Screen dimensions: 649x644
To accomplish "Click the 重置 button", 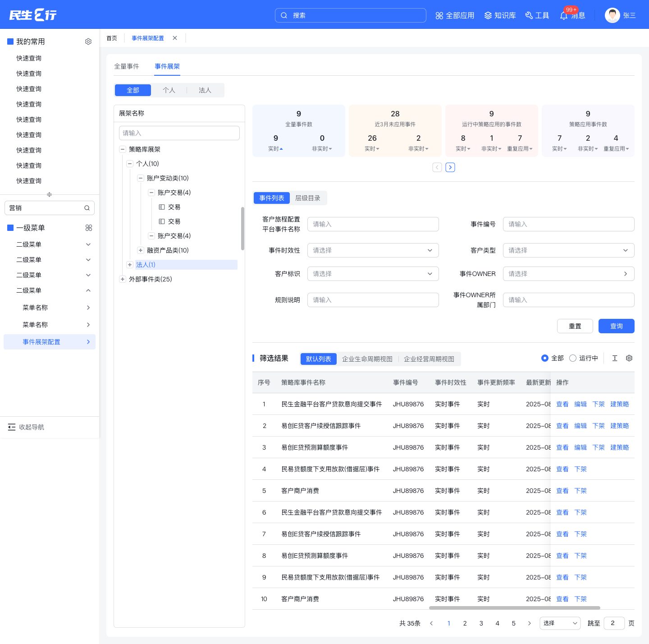I will 575,326.
